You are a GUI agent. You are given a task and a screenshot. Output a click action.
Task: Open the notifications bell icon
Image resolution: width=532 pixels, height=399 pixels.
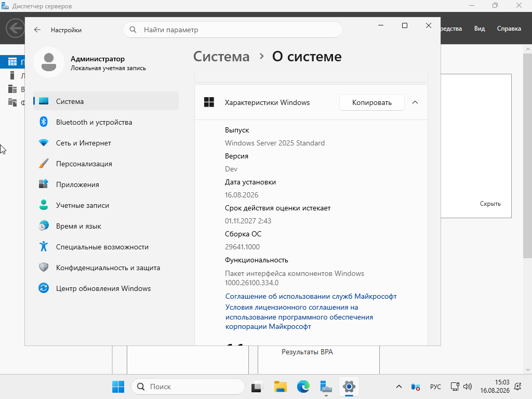tap(518, 387)
